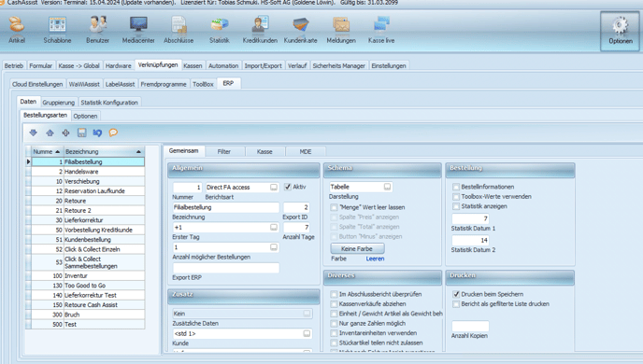This screenshot has height=364, width=643.
Task: Sort list by Numme column header
Action: pos(47,151)
